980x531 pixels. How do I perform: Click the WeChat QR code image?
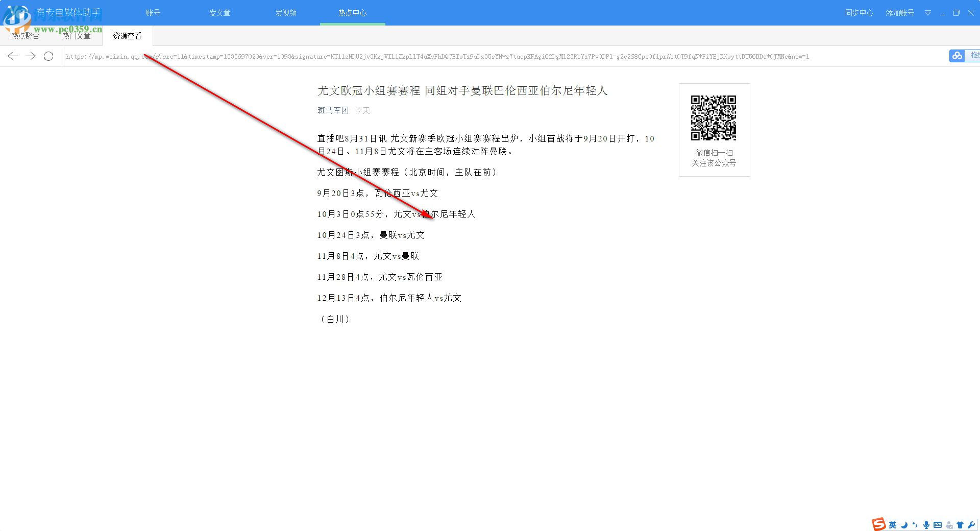pyautogui.click(x=714, y=118)
